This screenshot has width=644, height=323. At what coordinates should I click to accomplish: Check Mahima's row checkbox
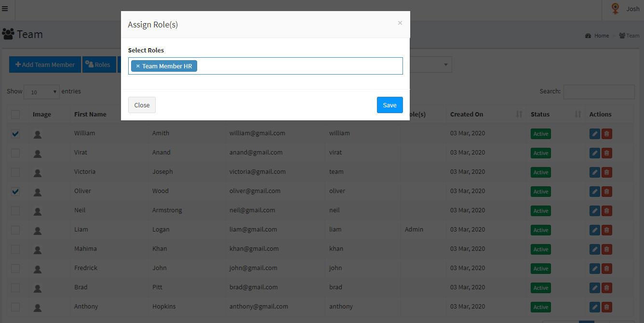point(15,249)
